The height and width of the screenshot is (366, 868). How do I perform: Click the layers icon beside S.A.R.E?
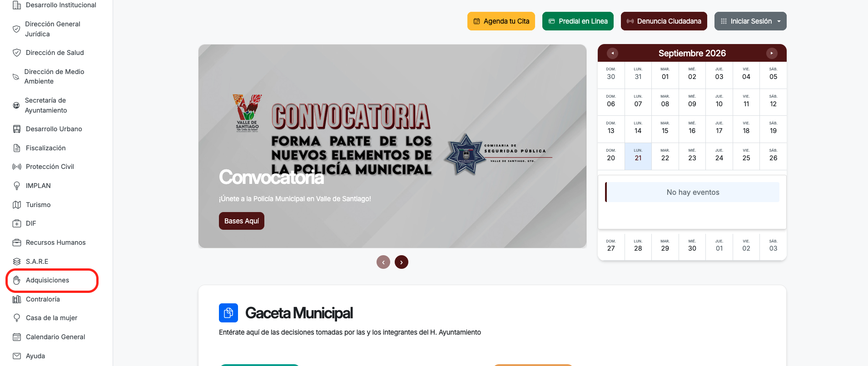pyautogui.click(x=17, y=262)
